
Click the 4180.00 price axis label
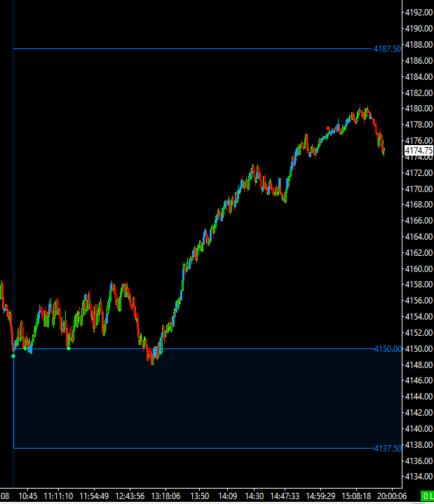point(419,109)
